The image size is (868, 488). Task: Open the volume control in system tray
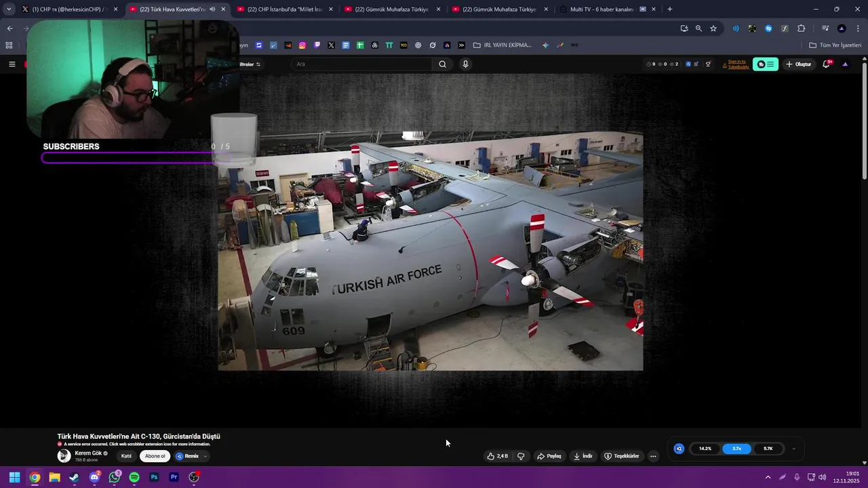[x=823, y=477]
